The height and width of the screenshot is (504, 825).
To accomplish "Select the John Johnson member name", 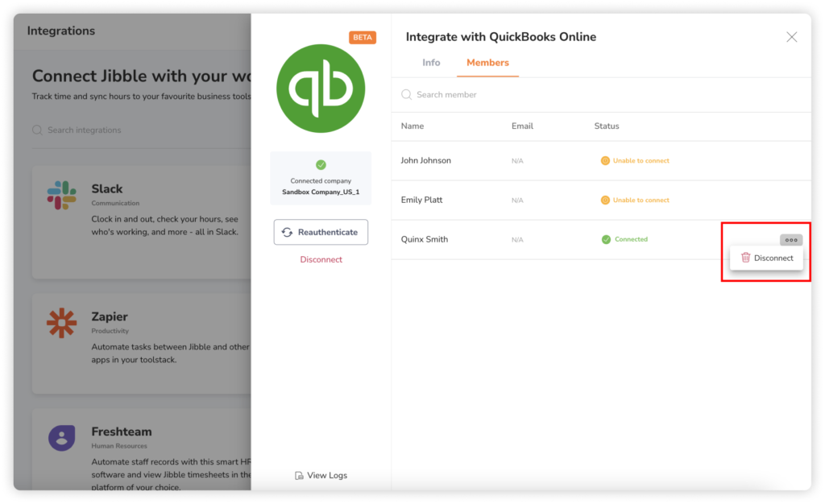I will point(425,161).
